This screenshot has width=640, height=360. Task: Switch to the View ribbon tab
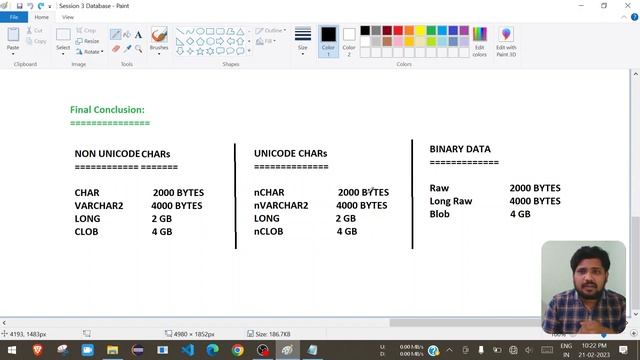pos(68,17)
